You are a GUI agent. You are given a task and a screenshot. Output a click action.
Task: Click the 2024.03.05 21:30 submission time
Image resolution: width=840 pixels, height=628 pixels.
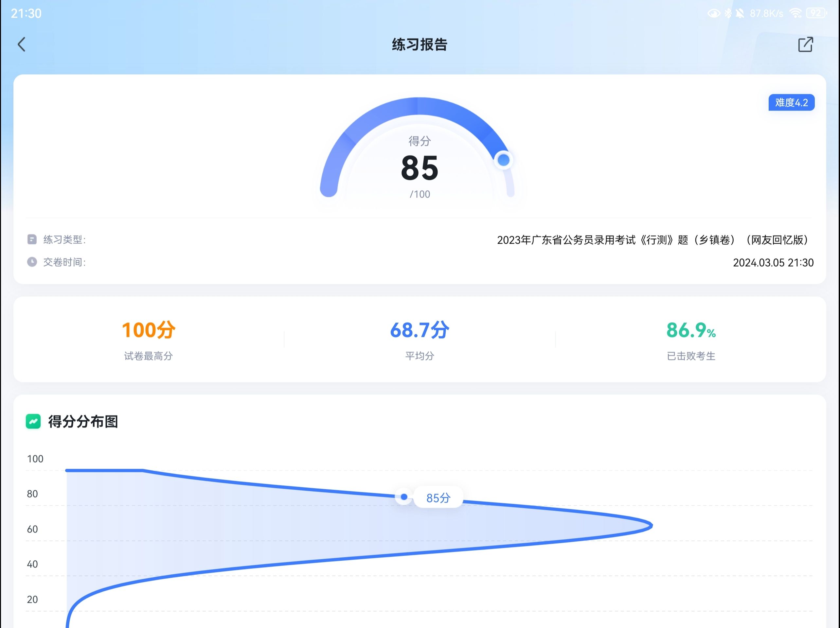(773, 262)
